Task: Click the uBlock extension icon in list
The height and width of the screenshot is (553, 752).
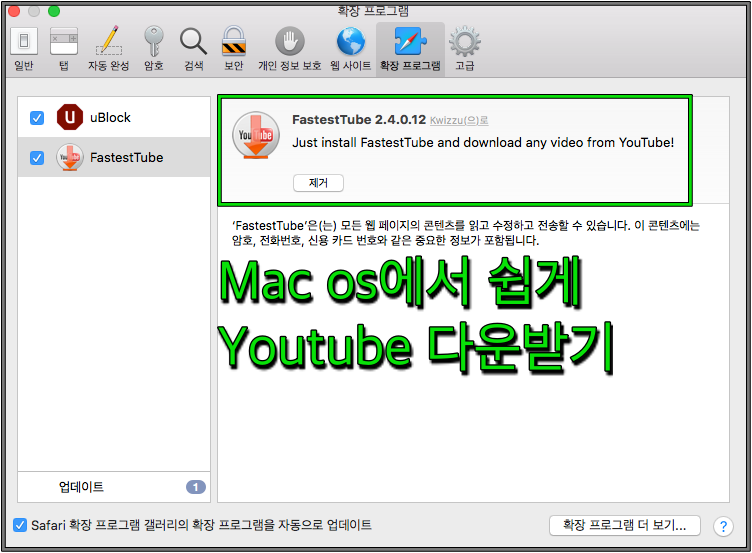Action: 70,117
